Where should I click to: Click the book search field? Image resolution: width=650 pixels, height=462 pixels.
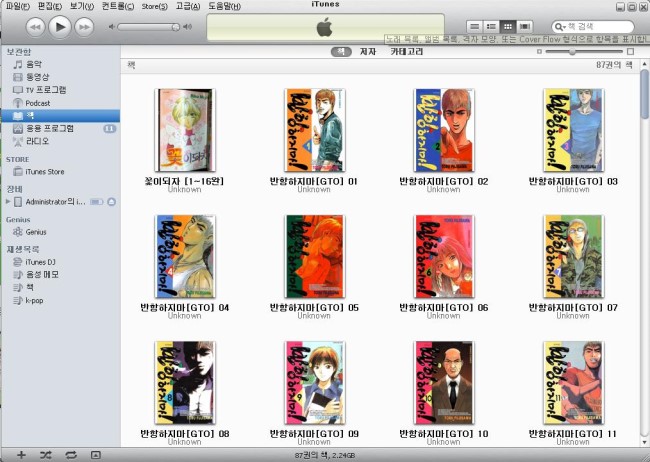593,27
